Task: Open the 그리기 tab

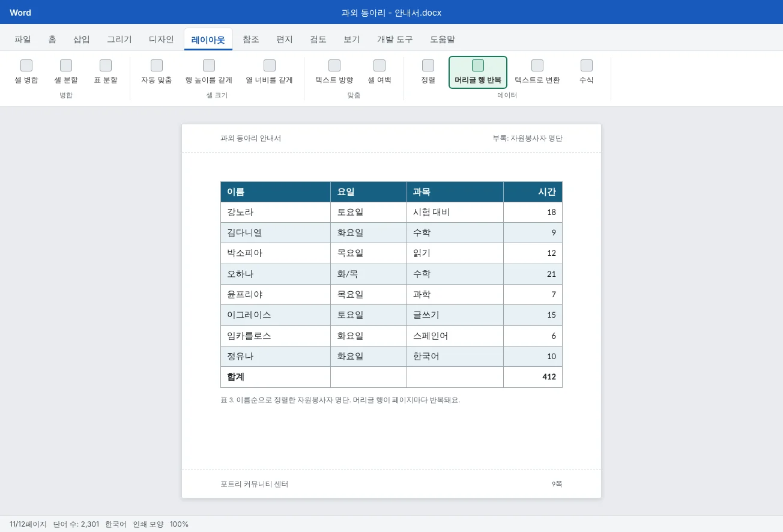Action: (x=119, y=40)
